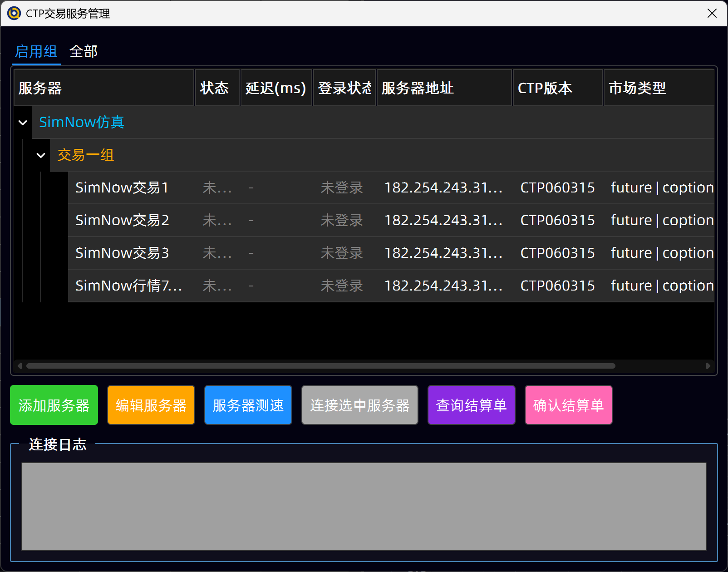Screen dimensions: 728x572
Task: Click the CTP app logo icon in title bar
Action: 14,13
